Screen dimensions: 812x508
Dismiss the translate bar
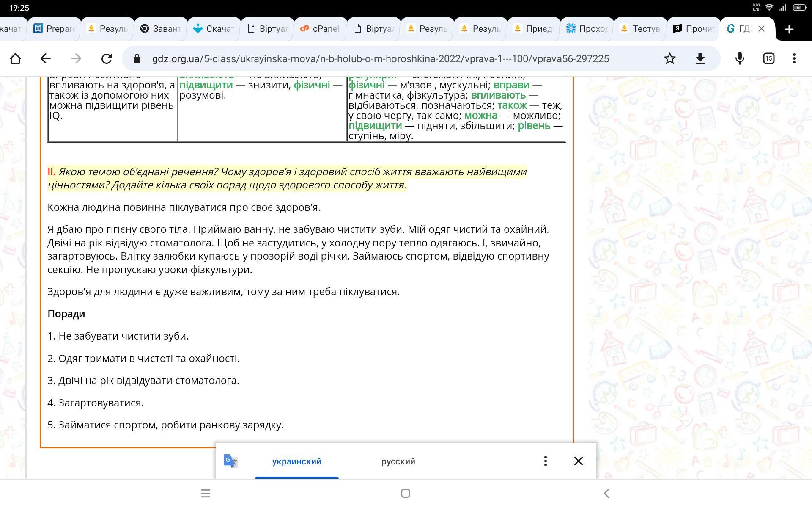[x=578, y=461]
